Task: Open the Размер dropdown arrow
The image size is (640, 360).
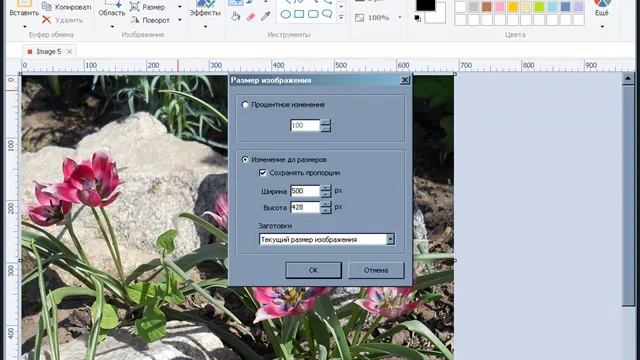Action: tap(180, 7)
